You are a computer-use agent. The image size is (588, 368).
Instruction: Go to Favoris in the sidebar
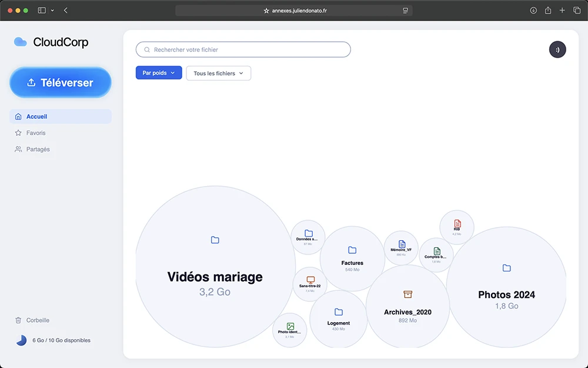36,133
